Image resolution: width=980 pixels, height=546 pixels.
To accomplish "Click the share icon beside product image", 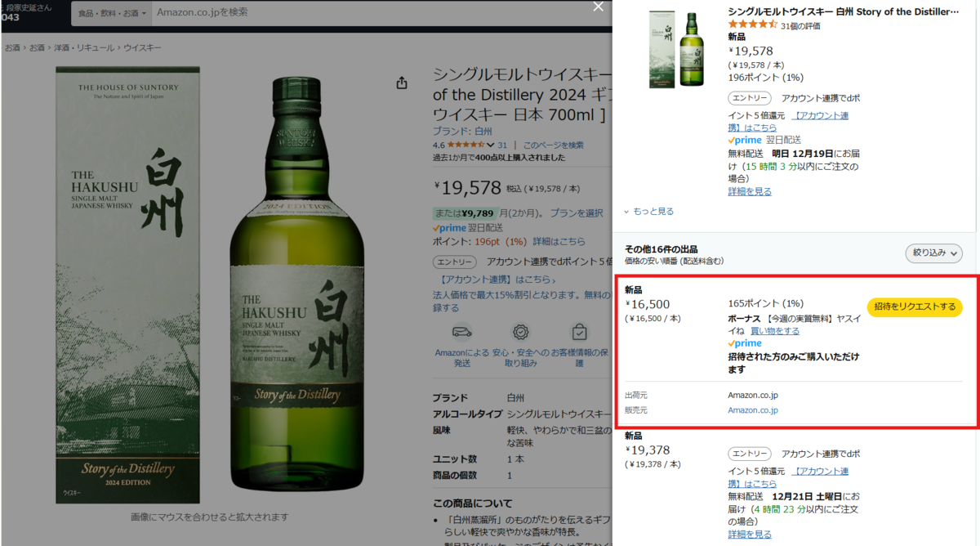I will pos(402,83).
